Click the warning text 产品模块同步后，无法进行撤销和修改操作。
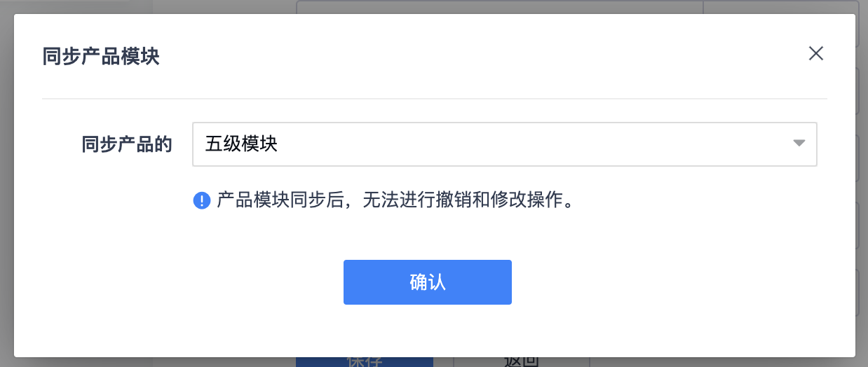This screenshot has height=367, width=868. coord(396,201)
